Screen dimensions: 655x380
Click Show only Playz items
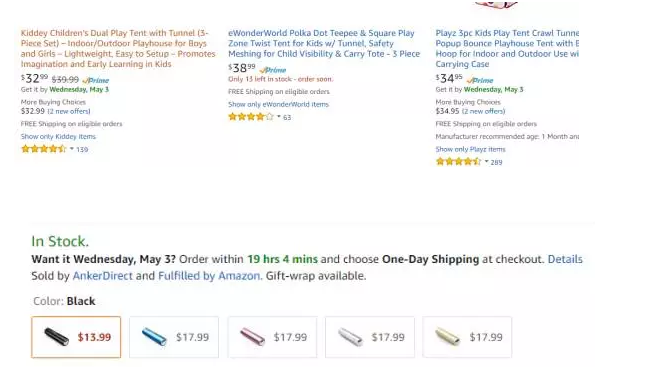470,149
